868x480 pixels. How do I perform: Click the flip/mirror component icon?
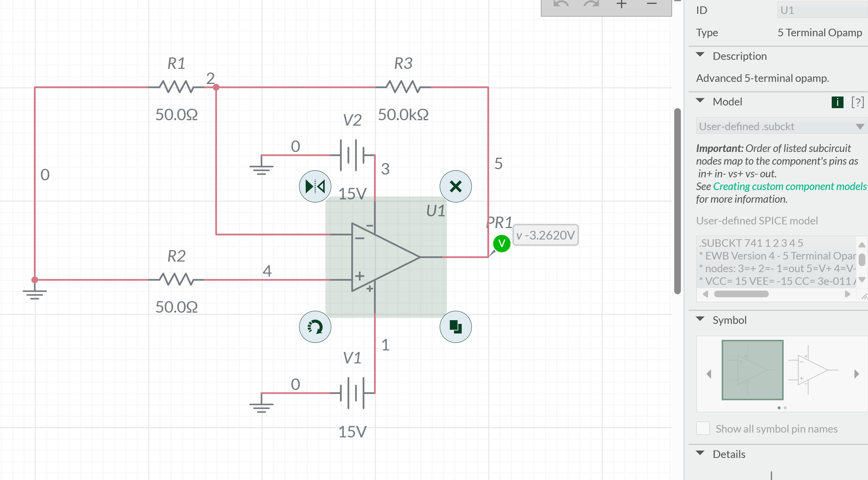click(x=315, y=186)
